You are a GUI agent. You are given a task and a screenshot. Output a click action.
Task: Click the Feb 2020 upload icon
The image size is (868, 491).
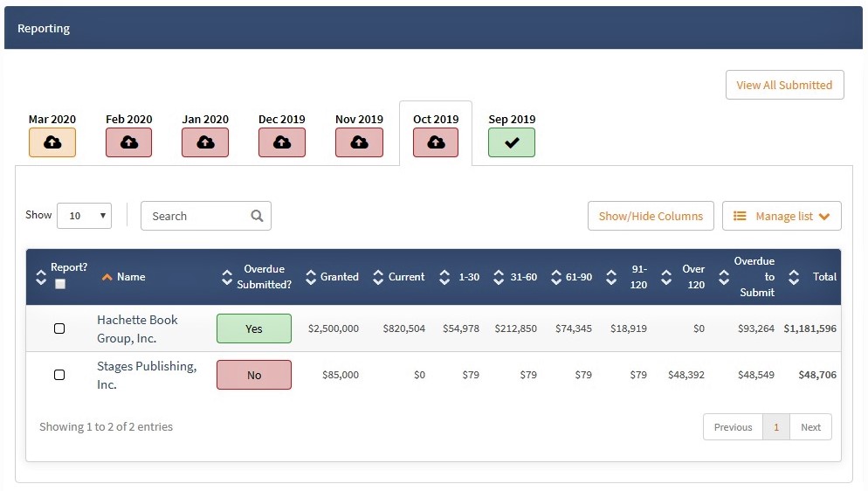(129, 142)
